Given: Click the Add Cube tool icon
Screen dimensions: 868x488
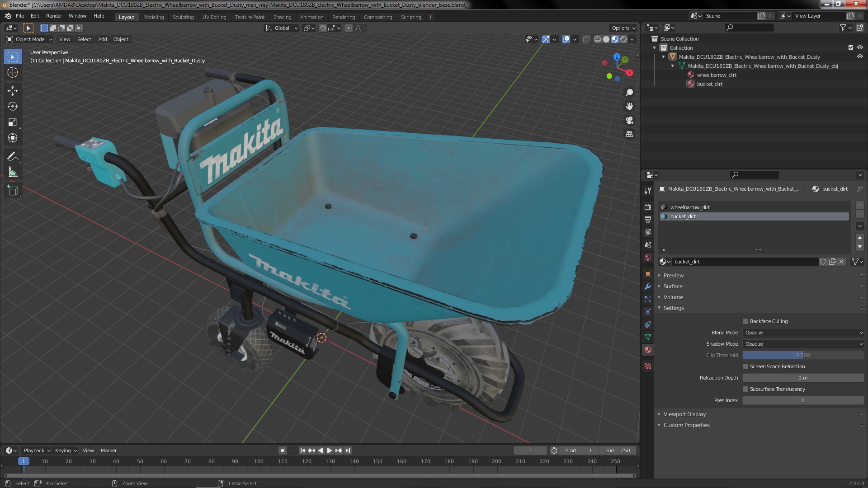Looking at the screenshot, I should [x=13, y=191].
